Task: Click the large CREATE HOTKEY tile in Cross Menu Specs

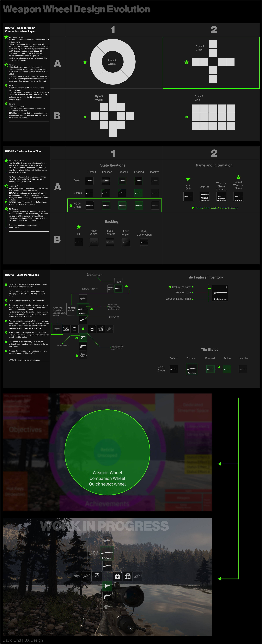Action: 72,309
